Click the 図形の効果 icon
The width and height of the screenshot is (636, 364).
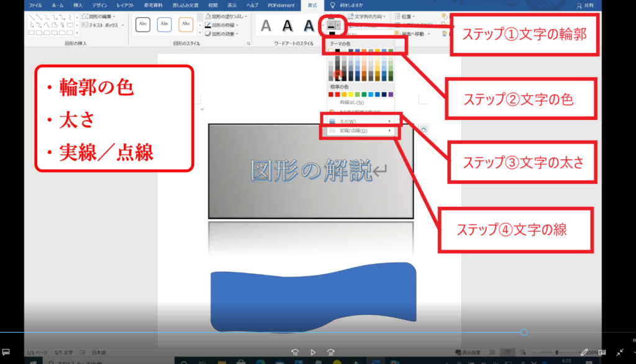(208, 34)
